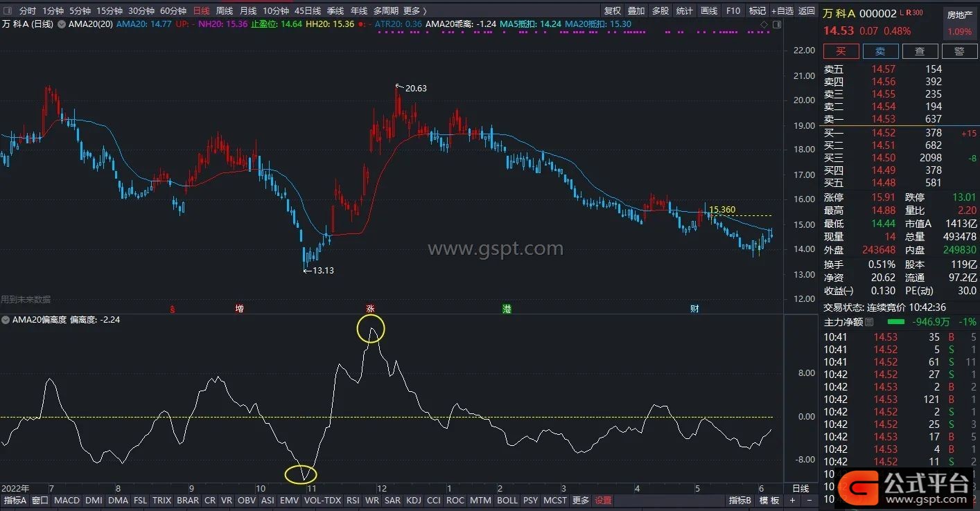This screenshot has width=980, height=511.
Task: Open F10 company information
Action: pos(733,10)
